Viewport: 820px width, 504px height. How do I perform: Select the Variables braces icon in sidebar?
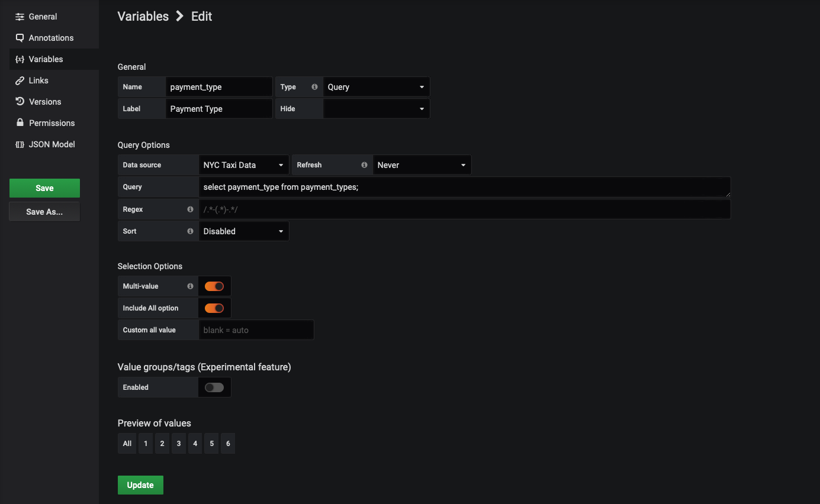click(19, 59)
